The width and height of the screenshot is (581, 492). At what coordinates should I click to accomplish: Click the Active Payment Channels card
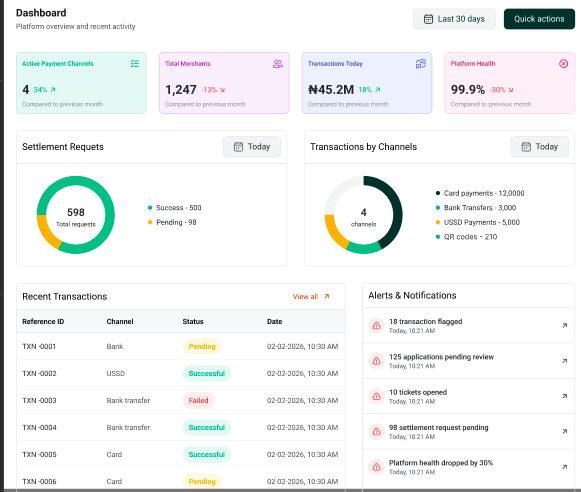(81, 83)
